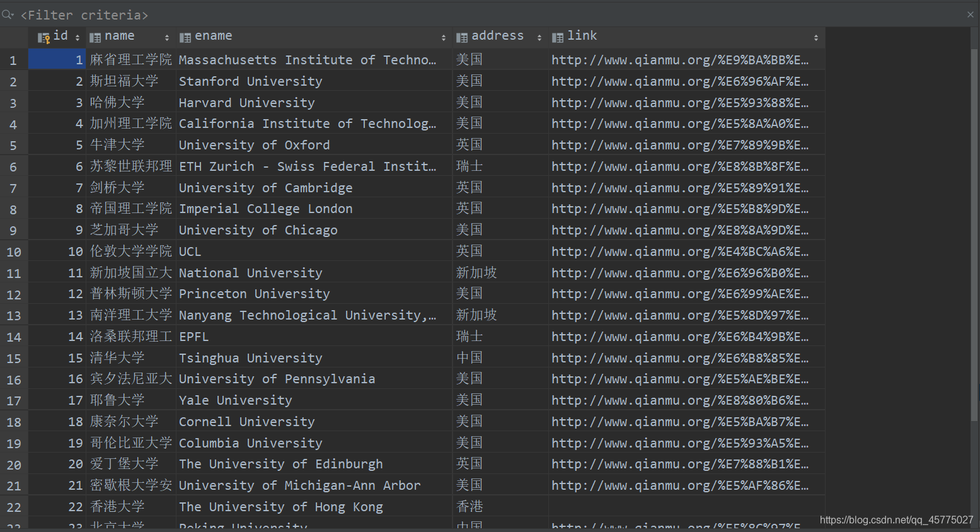Select cell 'University of Cambridge'
The height and width of the screenshot is (532, 980).
click(x=314, y=188)
